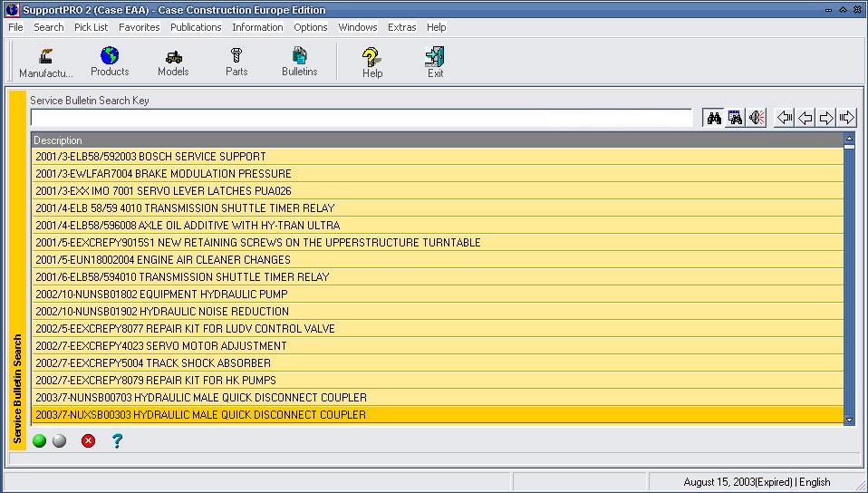
Task: Jump to last page arrow
Action: pos(847,118)
